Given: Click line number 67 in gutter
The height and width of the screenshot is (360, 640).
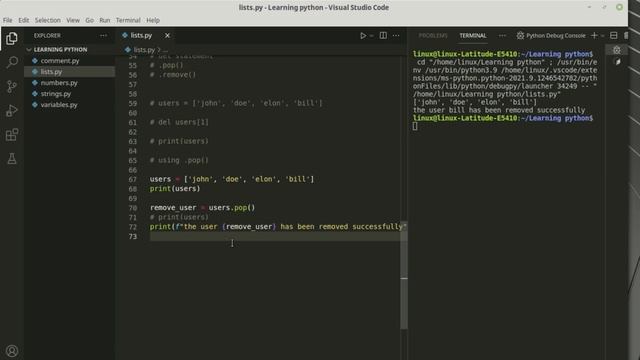Looking at the screenshot, I should 133,179.
